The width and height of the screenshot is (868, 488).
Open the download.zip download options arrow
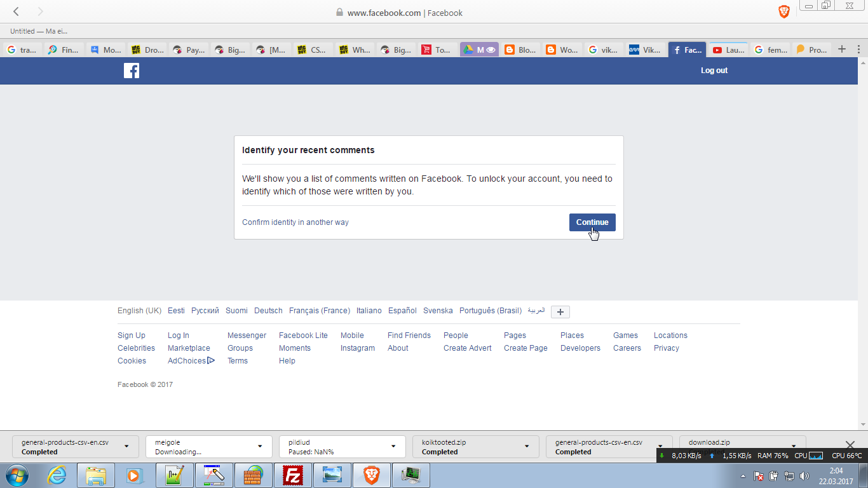[794, 446]
